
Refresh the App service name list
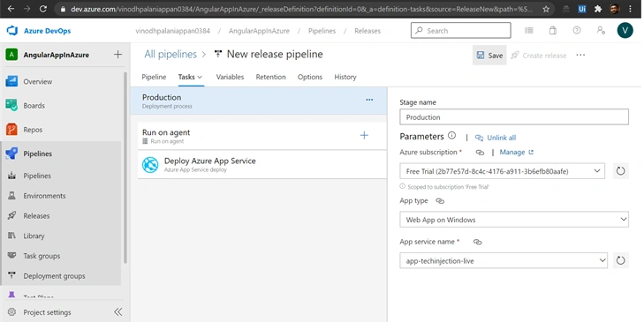620,260
